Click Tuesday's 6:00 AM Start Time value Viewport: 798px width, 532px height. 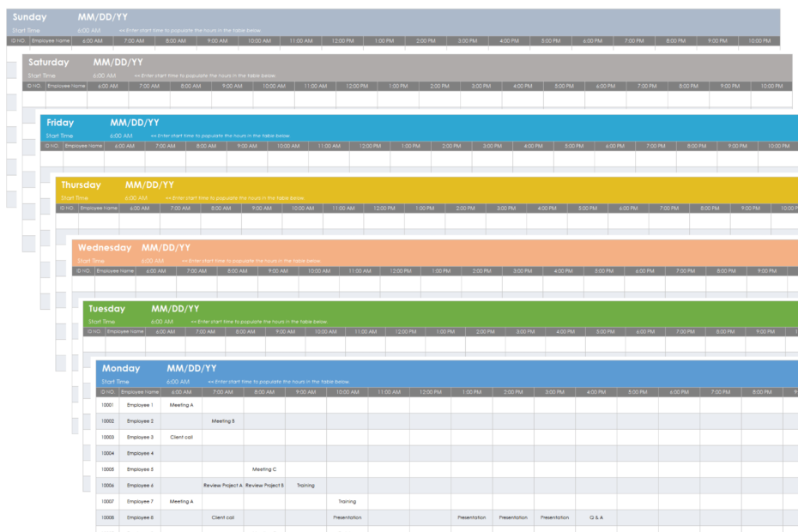click(162, 322)
